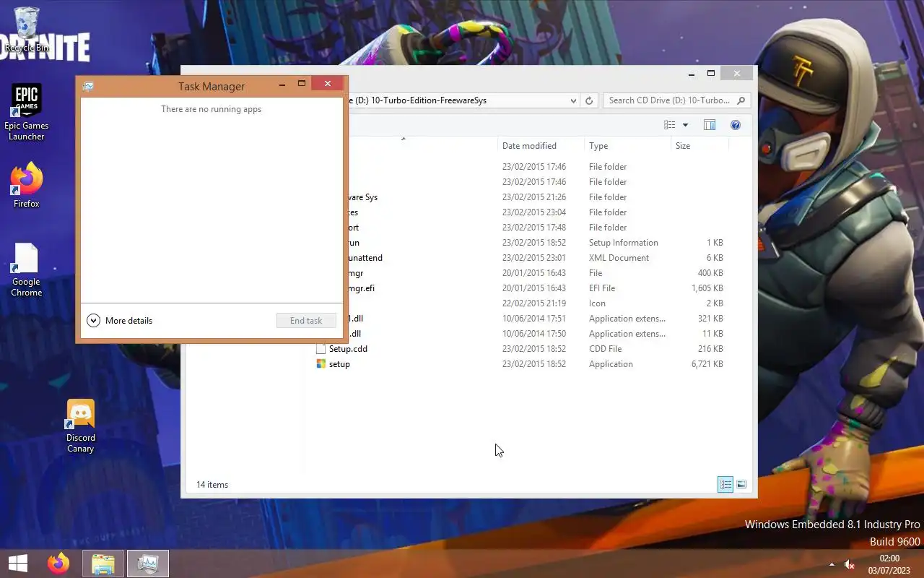Click Task Manager title bar icon
The height and width of the screenshot is (578, 924).
88,86
